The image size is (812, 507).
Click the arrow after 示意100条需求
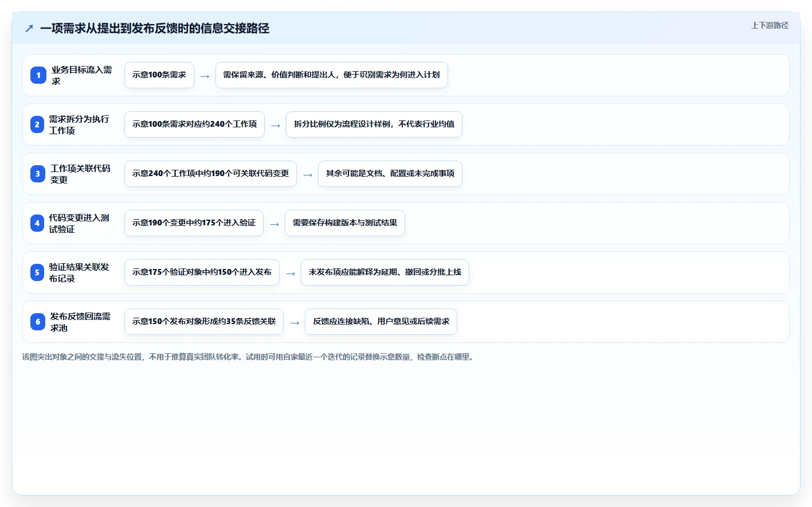tap(205, 76)
